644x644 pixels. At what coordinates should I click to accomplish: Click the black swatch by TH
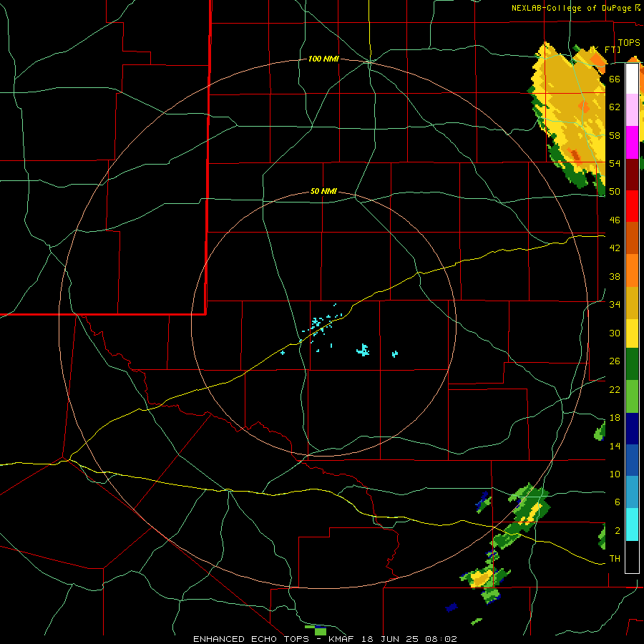[632, 557]
